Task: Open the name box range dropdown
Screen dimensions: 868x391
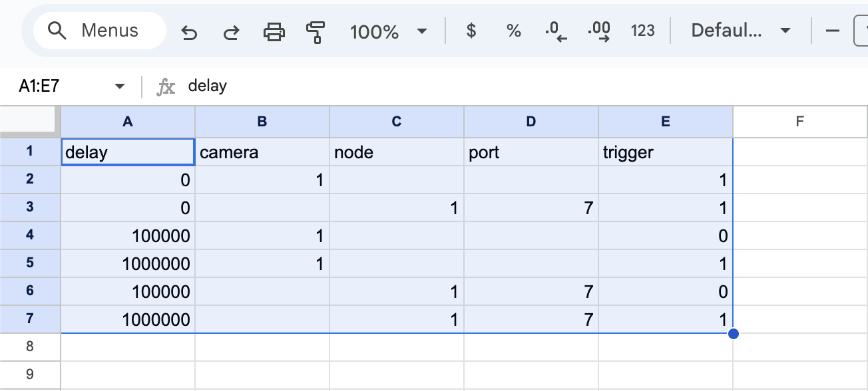Action: [x=119, y=86]
